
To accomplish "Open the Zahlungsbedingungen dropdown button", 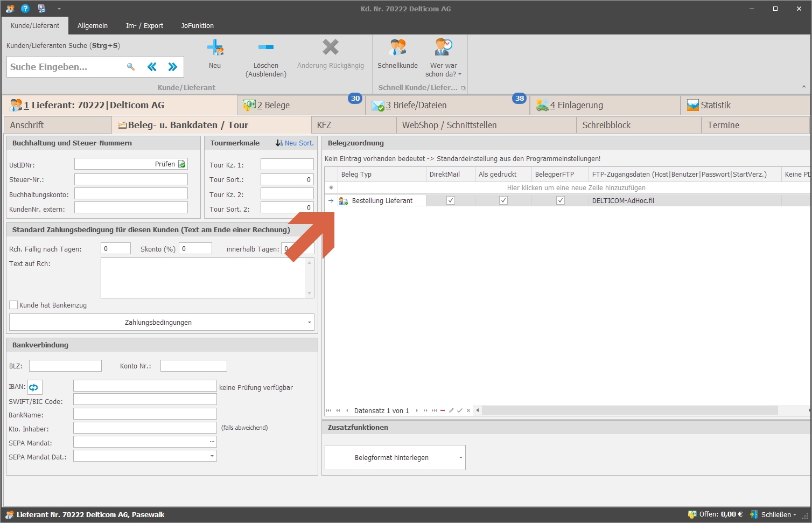I will coord(162,322).
